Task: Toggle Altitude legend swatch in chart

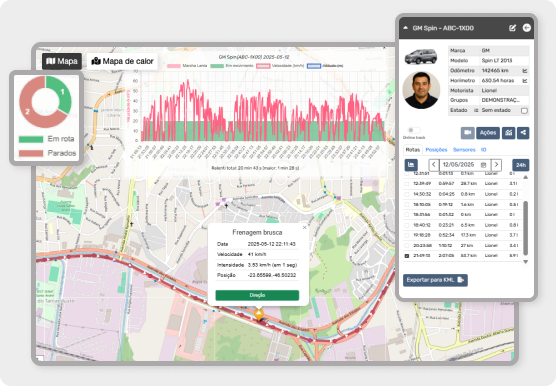Action: (314, 66)
